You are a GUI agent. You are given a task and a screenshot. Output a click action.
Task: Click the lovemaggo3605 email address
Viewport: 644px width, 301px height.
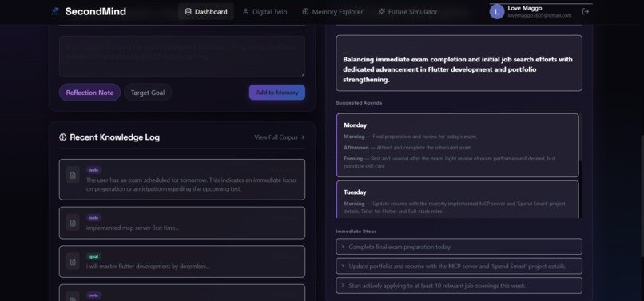point(539,16)
